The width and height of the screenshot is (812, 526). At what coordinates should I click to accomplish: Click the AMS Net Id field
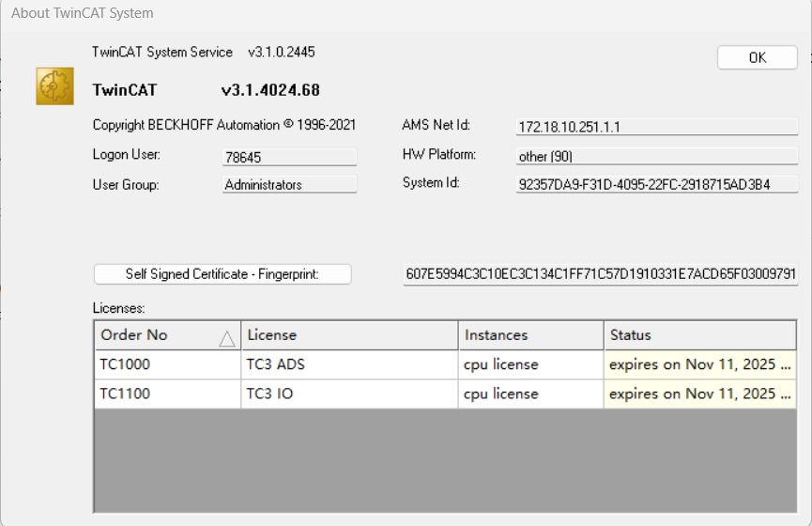pos(656,127)
